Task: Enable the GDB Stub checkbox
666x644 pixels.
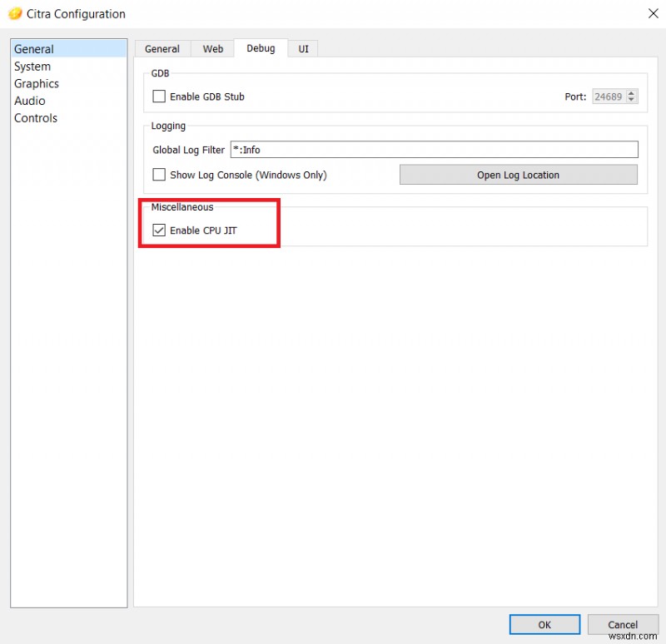Action: click(x=159, y=97)
